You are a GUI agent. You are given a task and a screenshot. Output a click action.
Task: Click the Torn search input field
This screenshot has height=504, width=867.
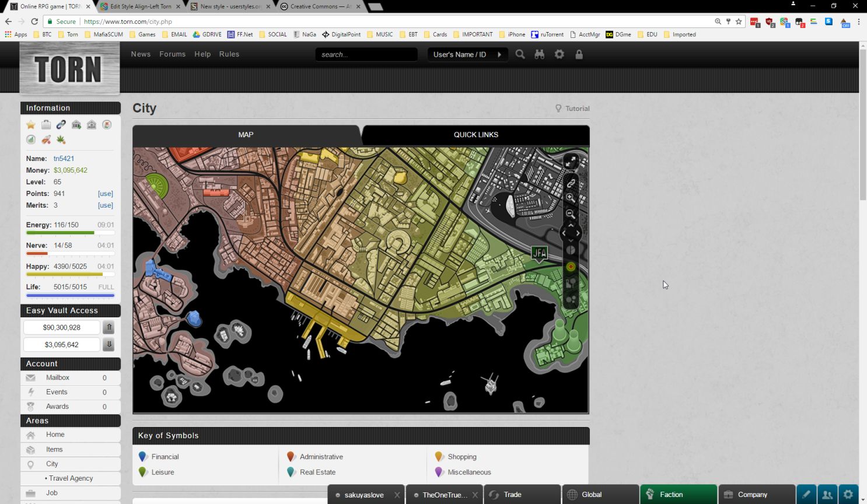pyautogui.click(x=366, y=54)
